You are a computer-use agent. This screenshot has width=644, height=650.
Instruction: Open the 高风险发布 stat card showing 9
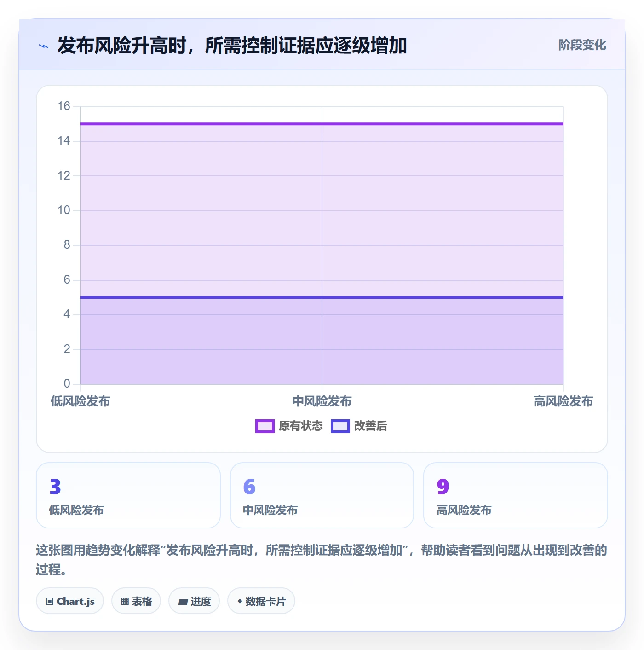pos(516,495)
